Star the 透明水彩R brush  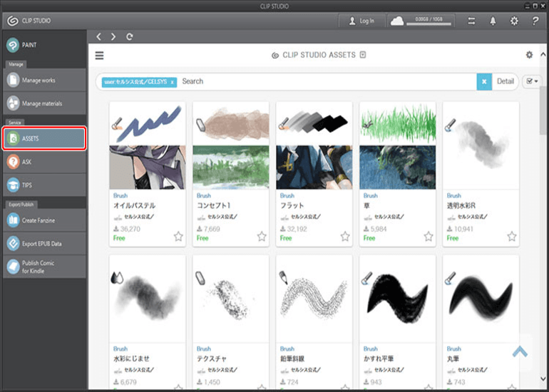point(512,236)
